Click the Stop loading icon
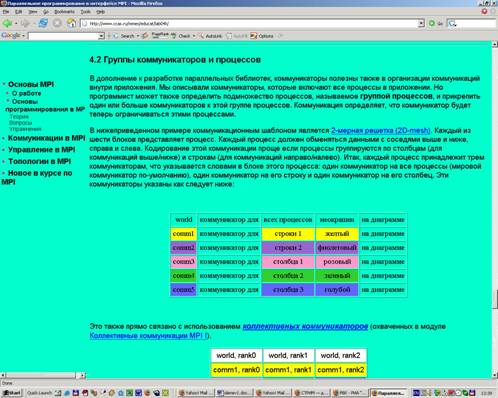Image resolution: width=498 pixels, height=398 pixels. coord(57,23)
